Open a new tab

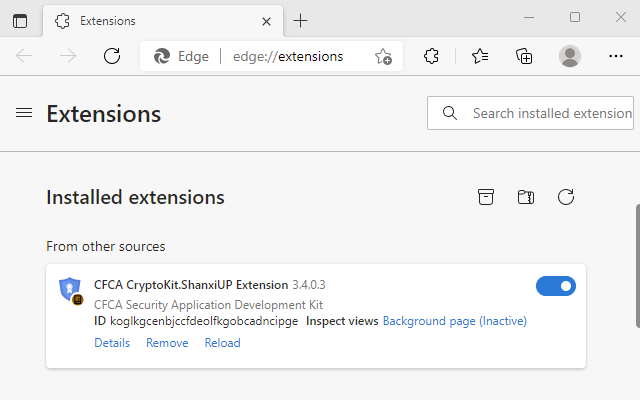[x=301, y=20]
